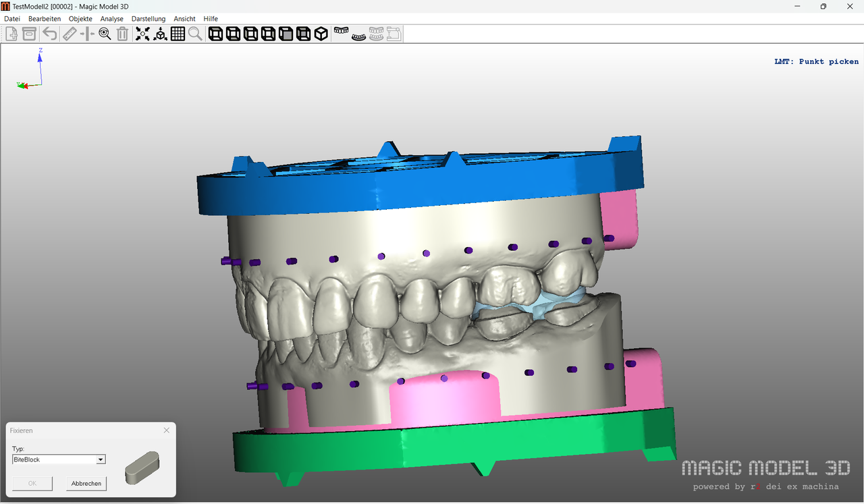The image size is (864, 504).
Task: Click the magnifier-with-eye inspect icon
Action: tap(105, 34)
